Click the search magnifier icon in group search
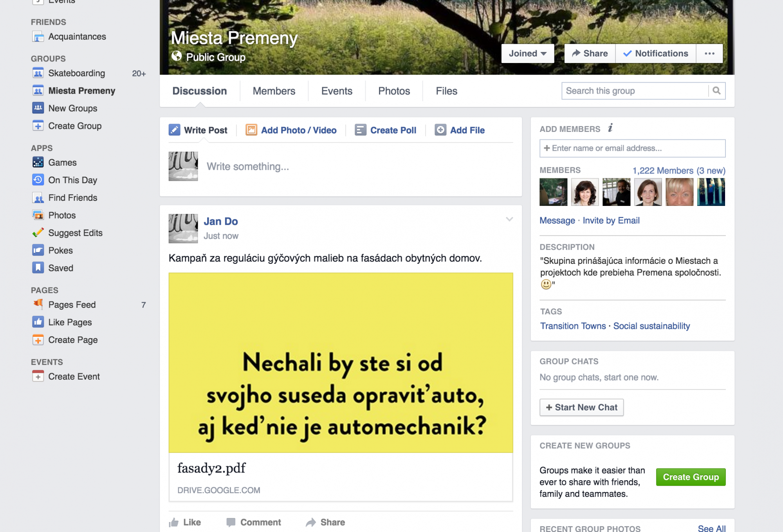The width and height of the screenshot is (783, 532). coord(716,91)
